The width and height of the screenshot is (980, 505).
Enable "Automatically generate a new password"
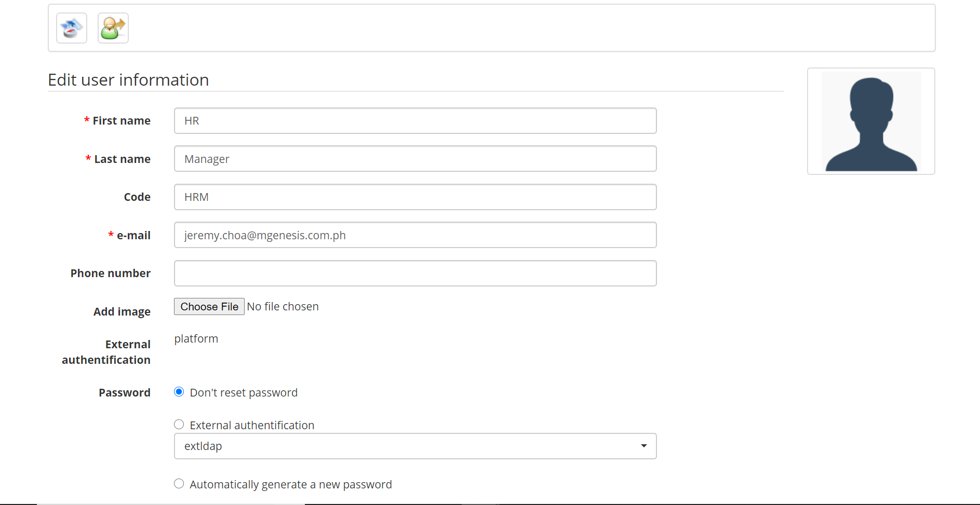179,483
